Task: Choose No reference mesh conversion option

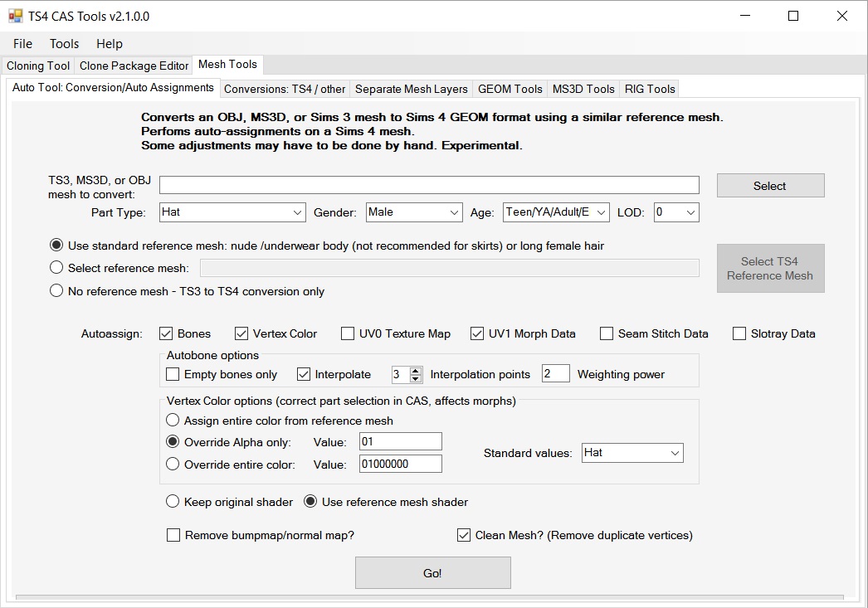Action: click(56, 291)
